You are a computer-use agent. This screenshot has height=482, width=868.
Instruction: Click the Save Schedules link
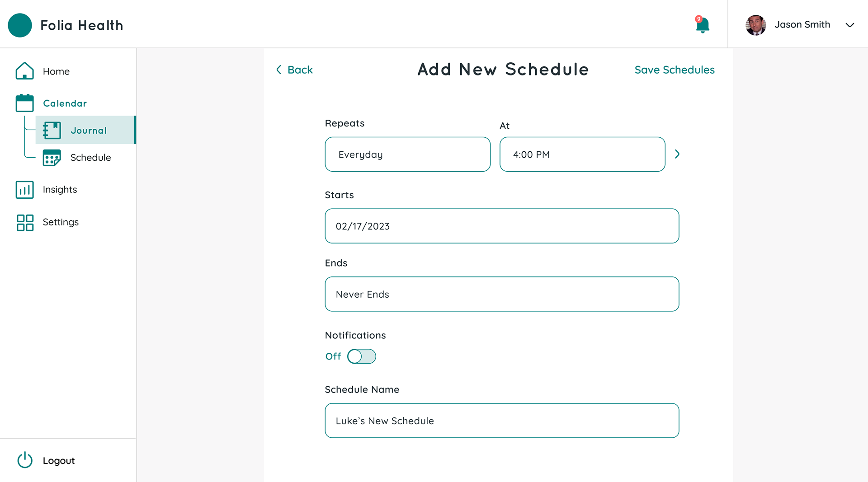tap(674, 70)
